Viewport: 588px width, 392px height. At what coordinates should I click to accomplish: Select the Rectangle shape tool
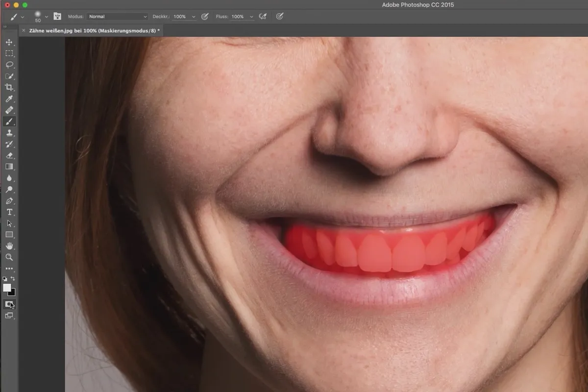pos(9,235)
